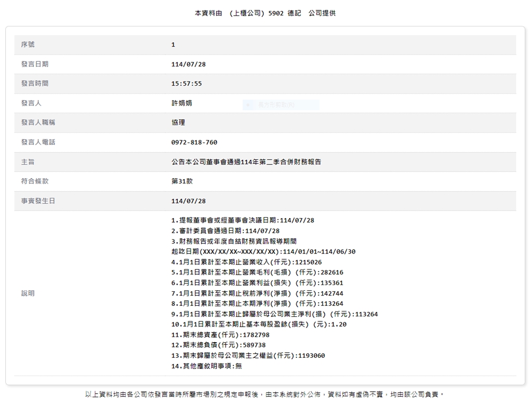Click the faded 長方形剪取(R) overlay item
The image size is (532, 403).
pyautogui.click(x=281, y=105)
